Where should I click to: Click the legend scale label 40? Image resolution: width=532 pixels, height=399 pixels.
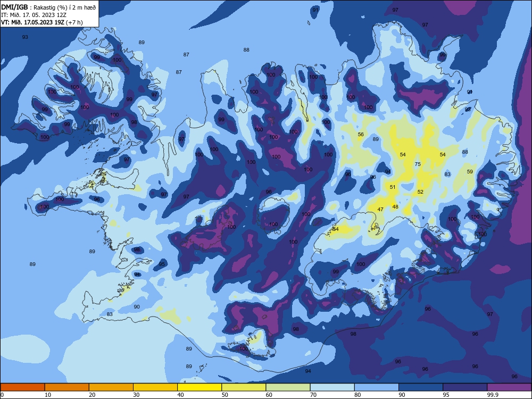pos(180,395)
